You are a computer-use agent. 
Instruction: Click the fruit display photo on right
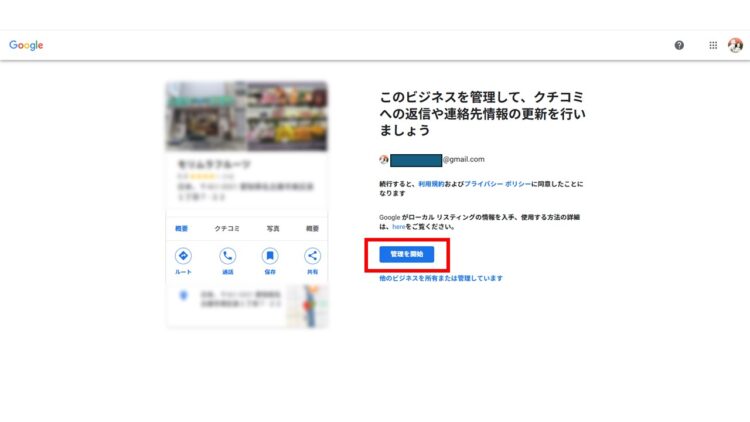(287, 116)
